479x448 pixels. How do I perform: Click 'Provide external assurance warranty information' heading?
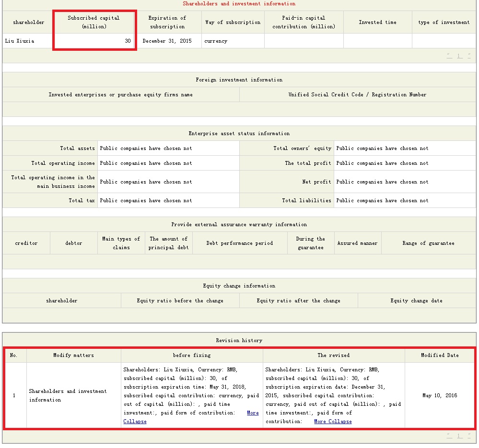pyautogui.click(x=239, y=224)
